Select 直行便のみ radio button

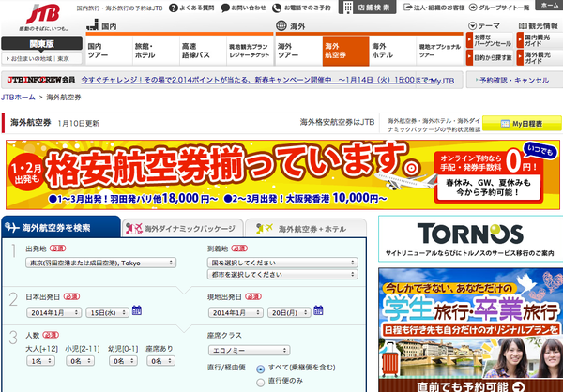[260, 383]
